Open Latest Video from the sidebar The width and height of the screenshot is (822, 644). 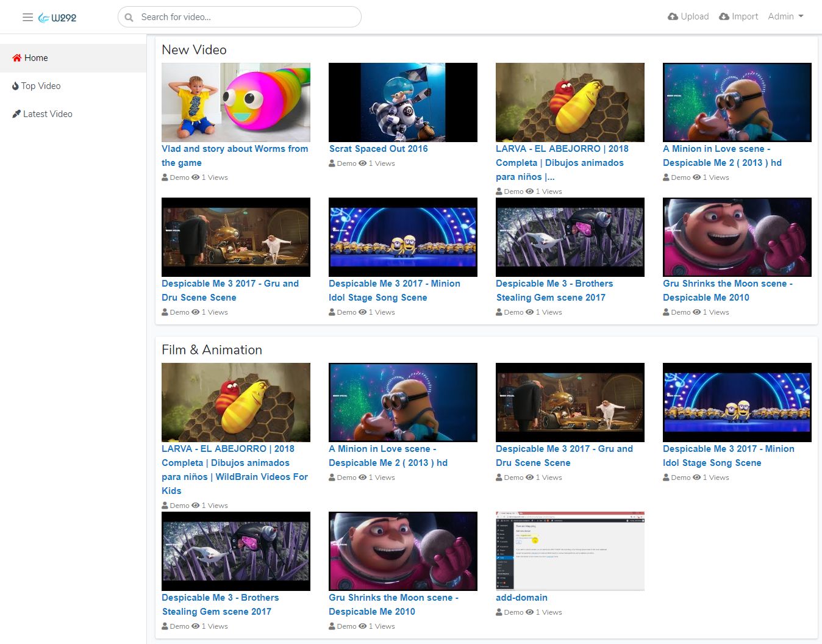tap(48, 114)
